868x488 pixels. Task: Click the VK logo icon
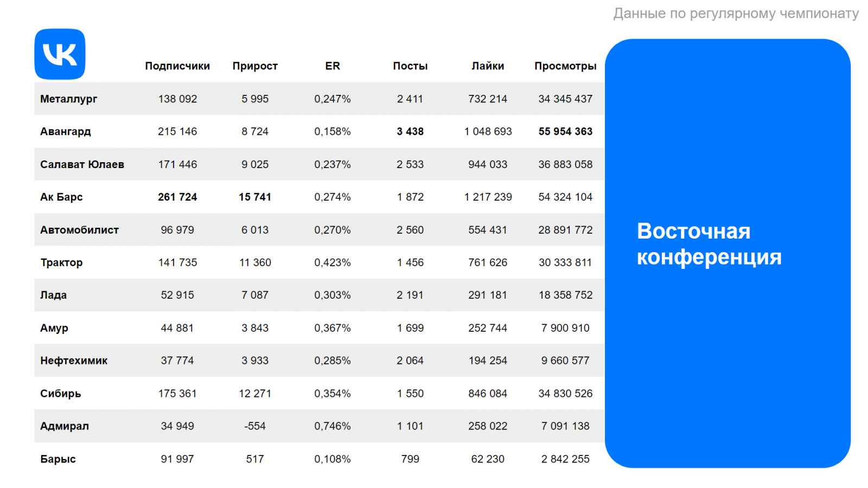(60, 54)
